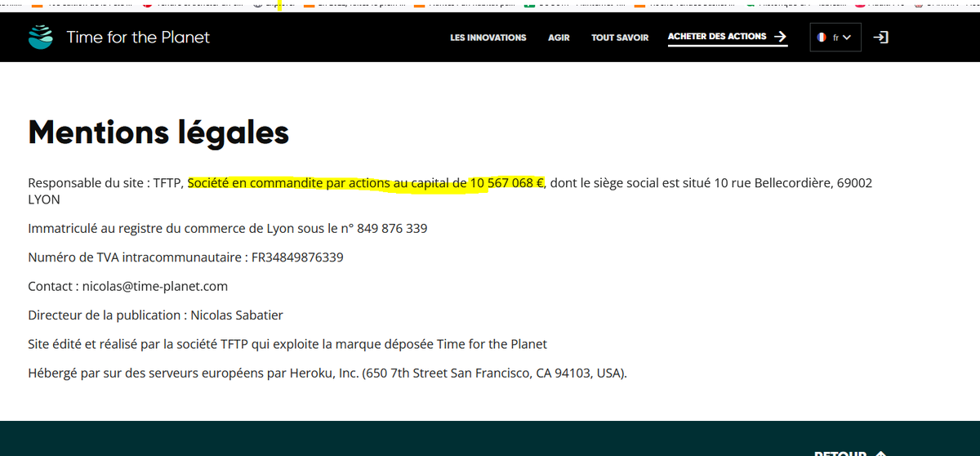The height and width of the screenshot is (456, 980).
Task: Click the email nicolas@time-planet.com
Action: point(155,286)
